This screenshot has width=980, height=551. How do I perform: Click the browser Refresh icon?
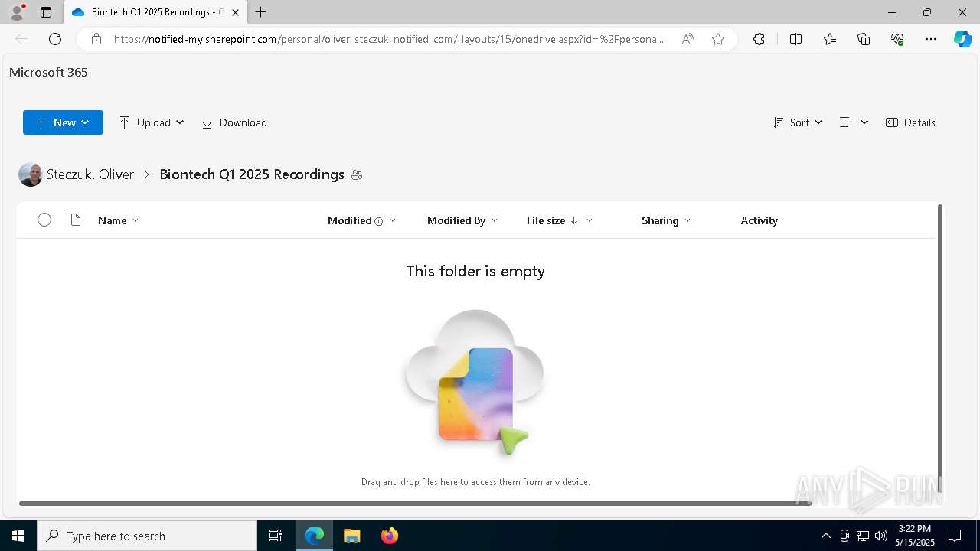click(x=55, y=39)
